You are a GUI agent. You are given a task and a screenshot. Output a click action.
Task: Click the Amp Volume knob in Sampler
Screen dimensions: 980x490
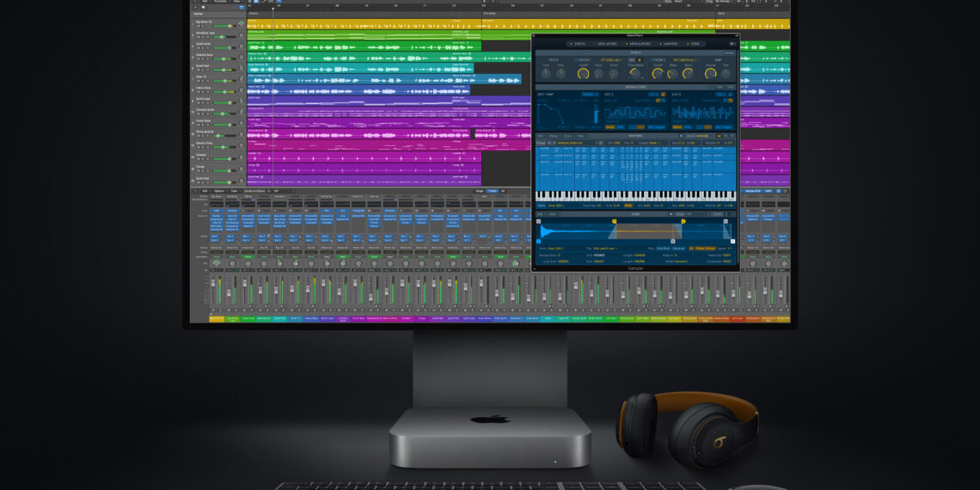709,74
